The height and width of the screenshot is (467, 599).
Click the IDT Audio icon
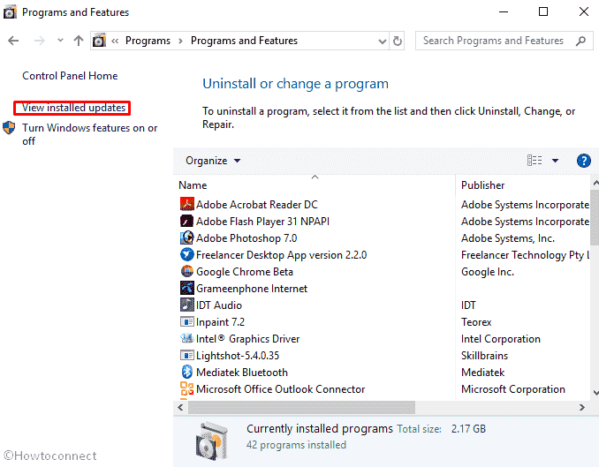(x=187, y=305)
